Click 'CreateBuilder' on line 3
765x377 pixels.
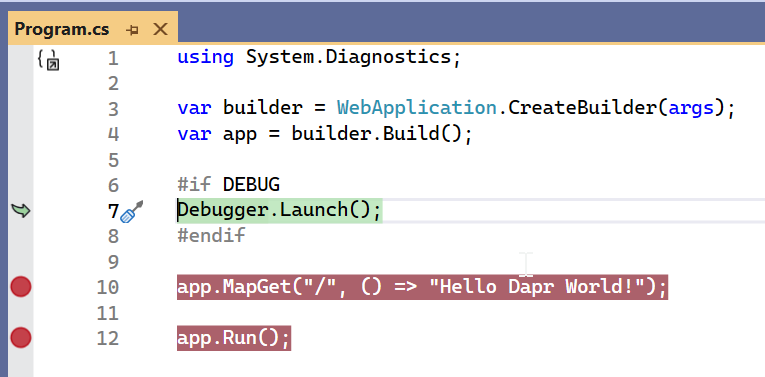583,108
